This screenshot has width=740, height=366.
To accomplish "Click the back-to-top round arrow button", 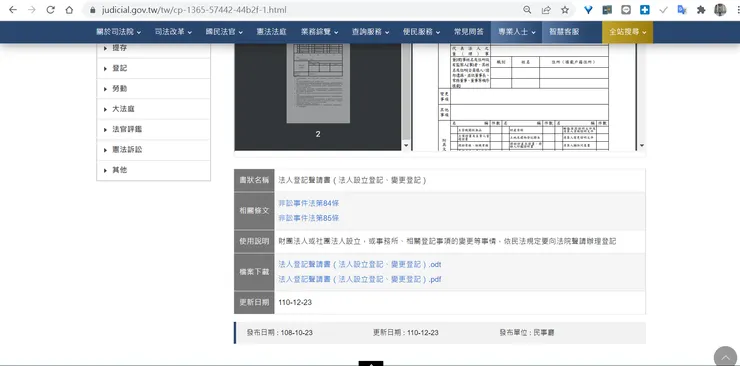I will click(725, 357).
